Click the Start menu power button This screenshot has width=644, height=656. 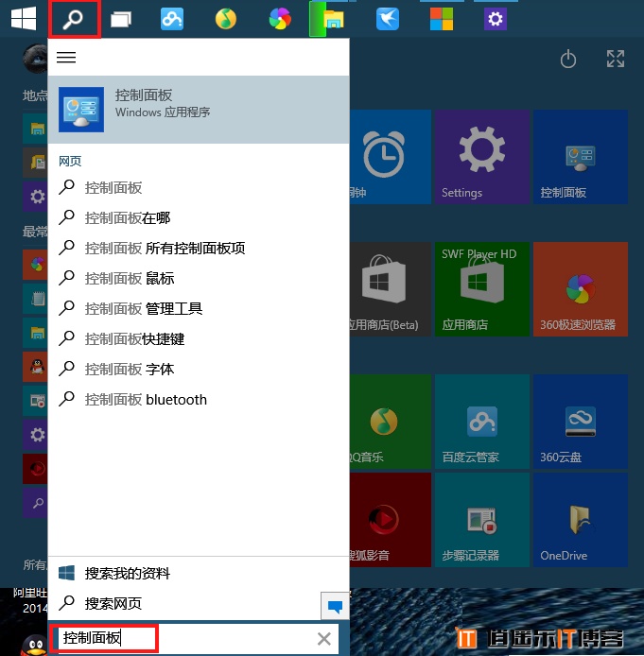point(568,59)
